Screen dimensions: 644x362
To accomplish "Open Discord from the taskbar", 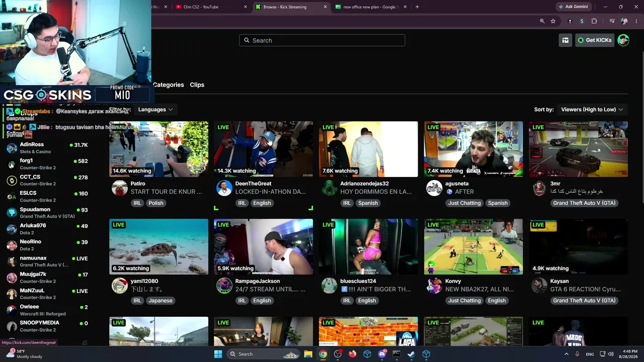I will point(382,354).
